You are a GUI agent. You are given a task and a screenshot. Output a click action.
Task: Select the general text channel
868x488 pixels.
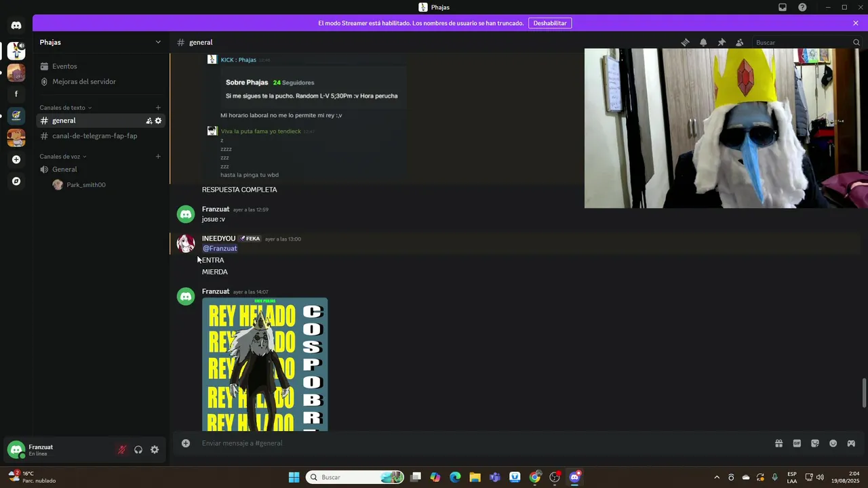pyautogui.click(x=102, y=121)
